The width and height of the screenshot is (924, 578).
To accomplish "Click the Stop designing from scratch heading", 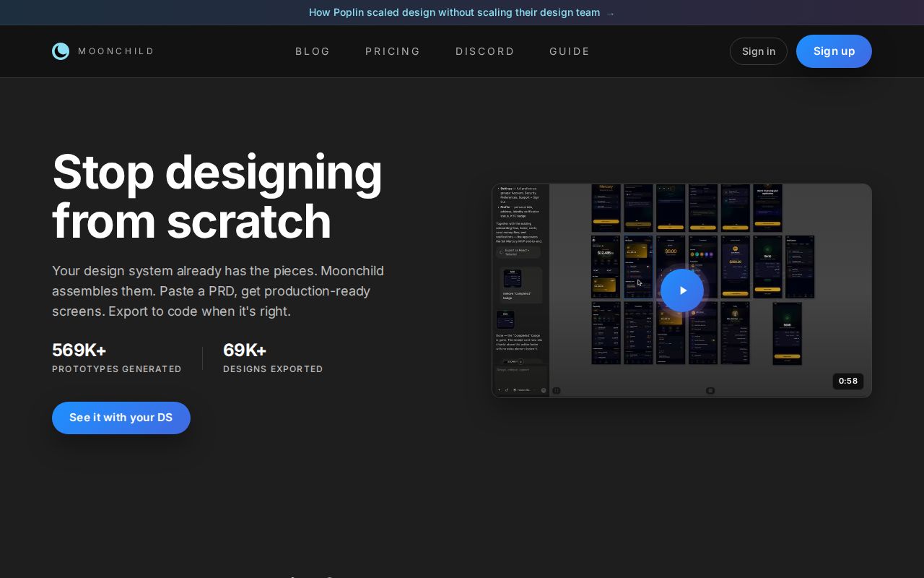I will [x=217, y=197].
